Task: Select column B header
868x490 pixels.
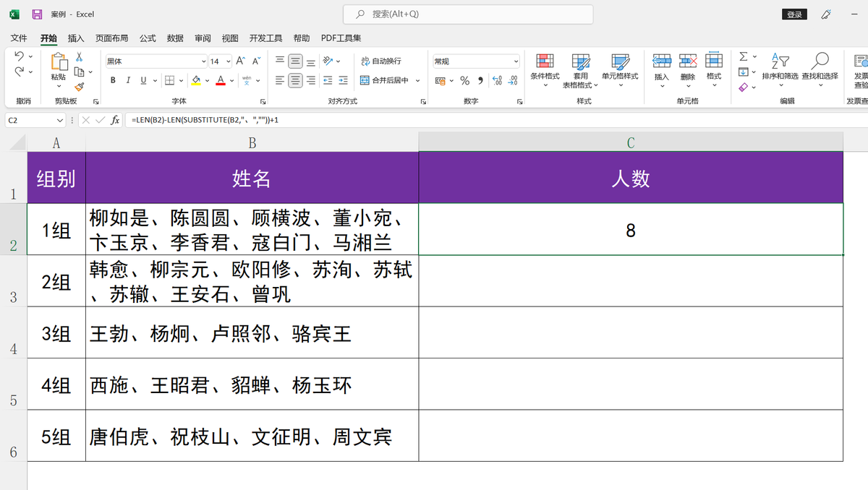Action: coord(252,143)
